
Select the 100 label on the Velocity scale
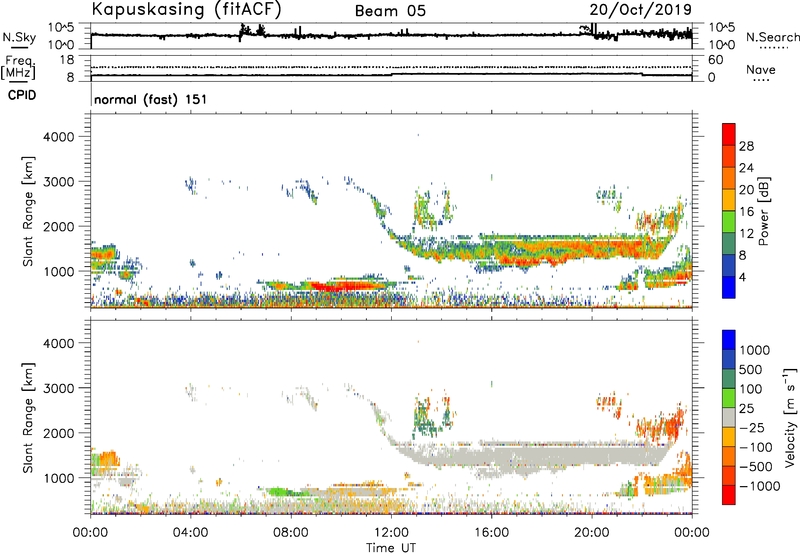point(752,389)
